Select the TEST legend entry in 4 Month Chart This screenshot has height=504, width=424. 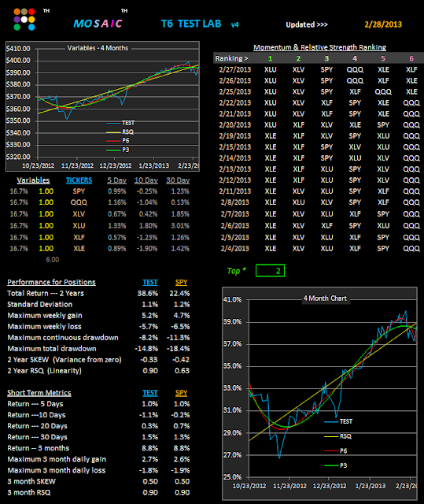338,421
